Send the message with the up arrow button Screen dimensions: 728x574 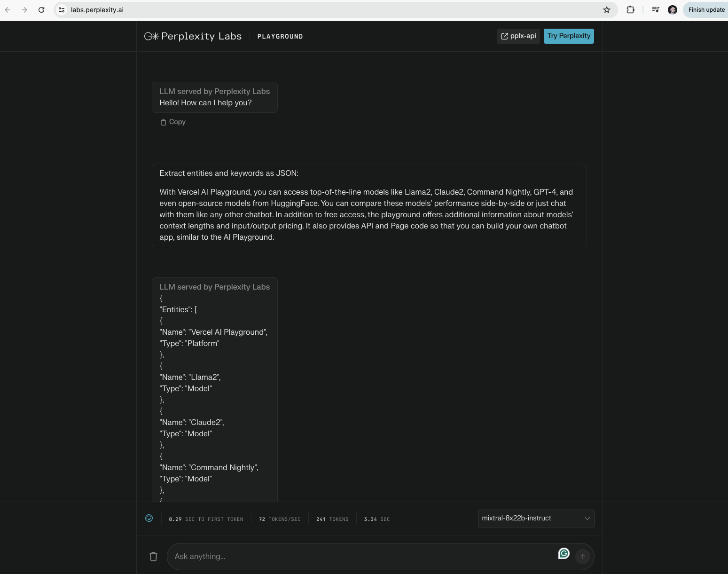[583, 557]
